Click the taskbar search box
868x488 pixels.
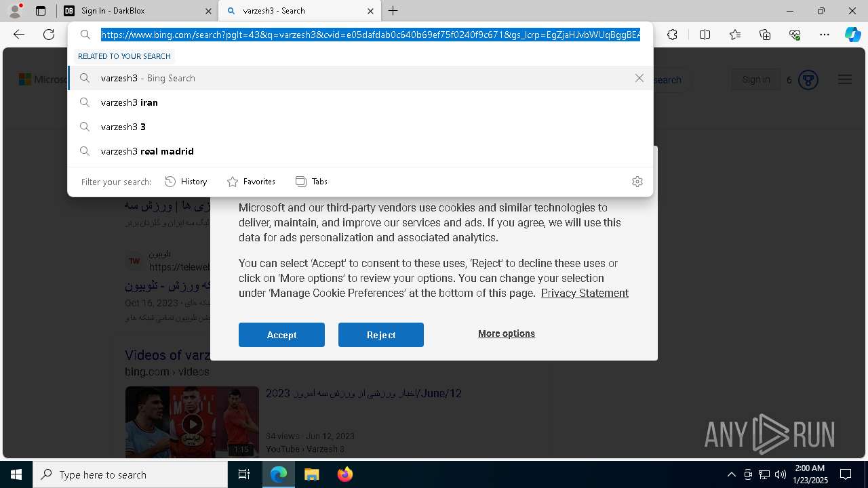[130, 474]
